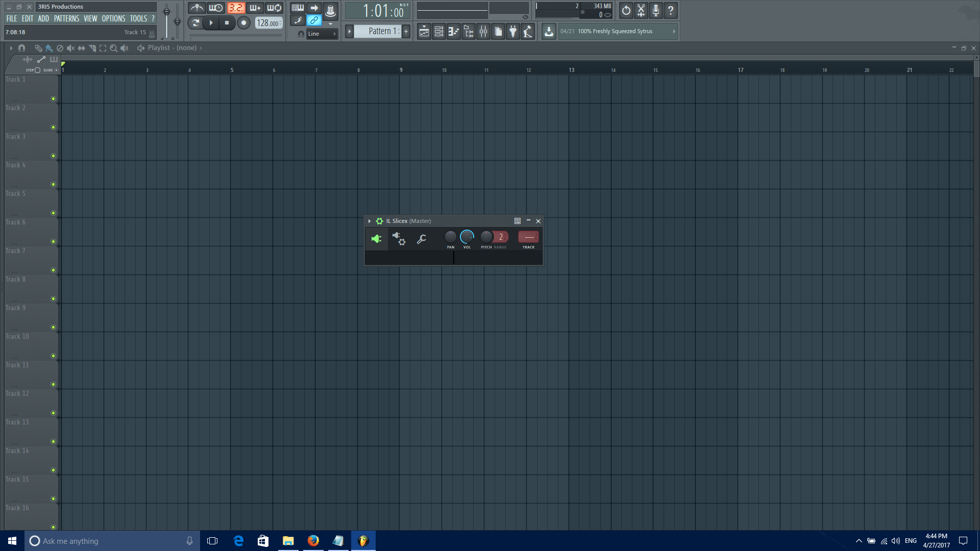The image size is (980, 551).
Task: Toggle typing keyboard to piano
Action: (298, 8)
